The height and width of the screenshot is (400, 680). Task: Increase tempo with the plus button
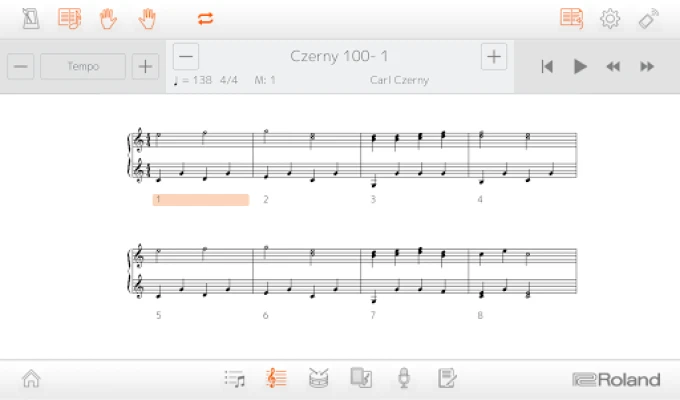[145, 67]
